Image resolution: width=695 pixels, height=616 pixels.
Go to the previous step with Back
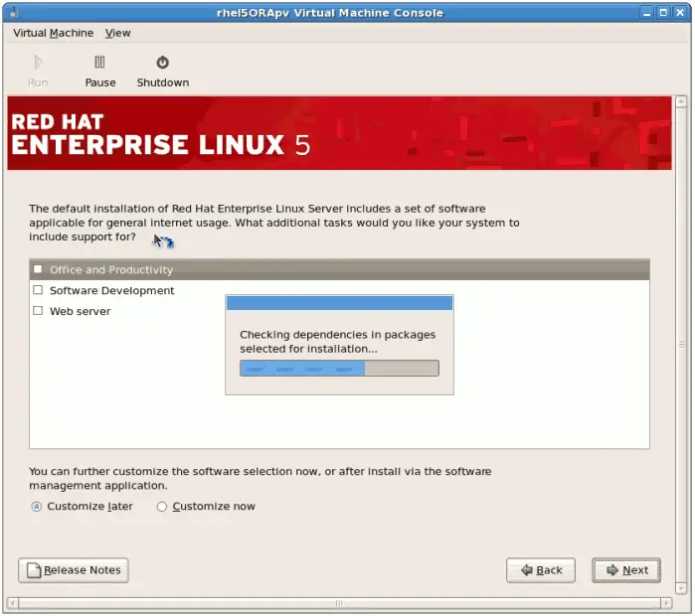(x=541, y=570)
